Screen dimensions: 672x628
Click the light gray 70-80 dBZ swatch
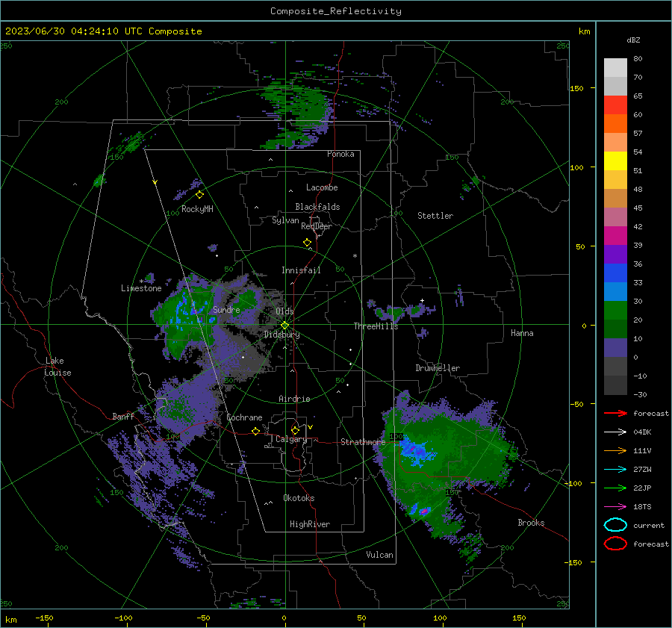(x=615, y=68)
